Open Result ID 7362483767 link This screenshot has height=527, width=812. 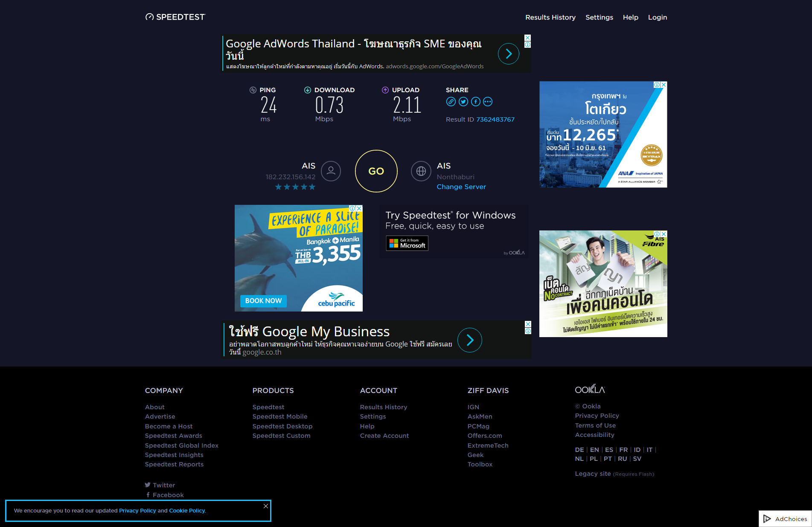click(495, 119)
